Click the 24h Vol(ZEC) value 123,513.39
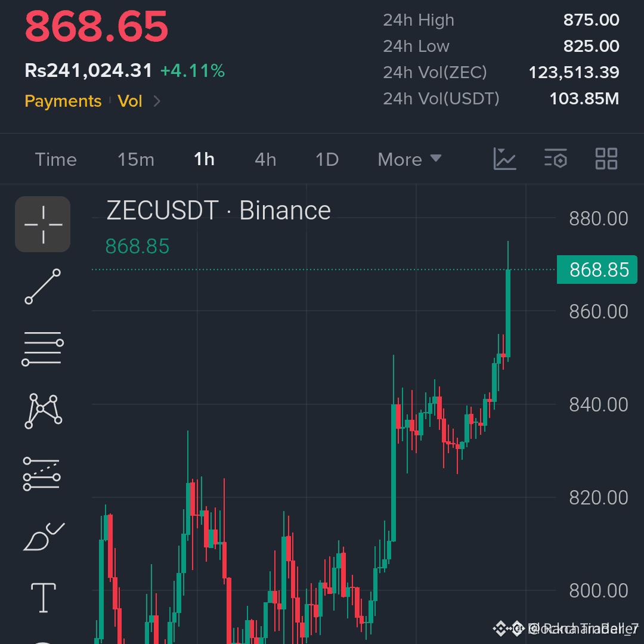Image resolution: width=644 pixels, height=644 pixels. coord(574,72)
